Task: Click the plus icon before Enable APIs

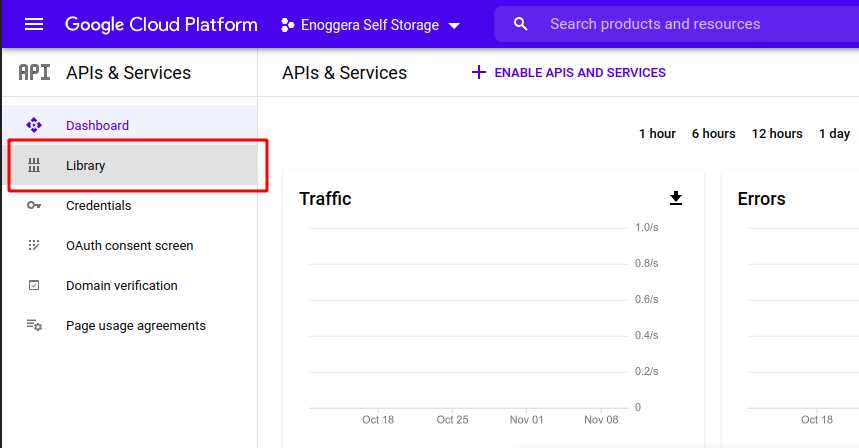Action: pos(479,72)
